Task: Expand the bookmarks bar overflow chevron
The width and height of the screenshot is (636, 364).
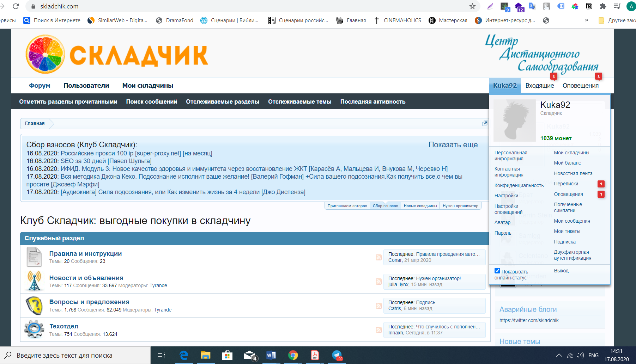Action: 587,20
